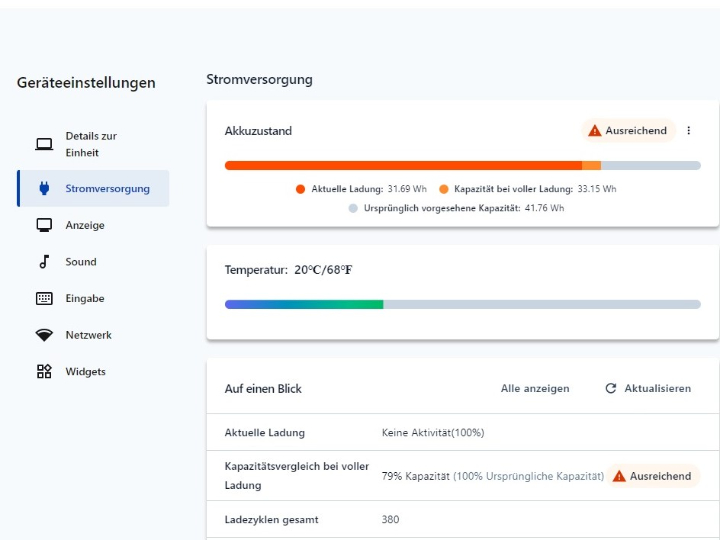Click the Ausreichend badge text in the Akkuzustand header
Screen dimensions: 720x540
(x=636, y=131)
